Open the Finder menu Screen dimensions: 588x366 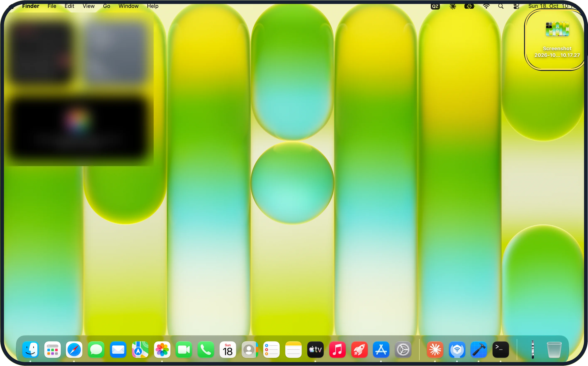pos(31,6)
